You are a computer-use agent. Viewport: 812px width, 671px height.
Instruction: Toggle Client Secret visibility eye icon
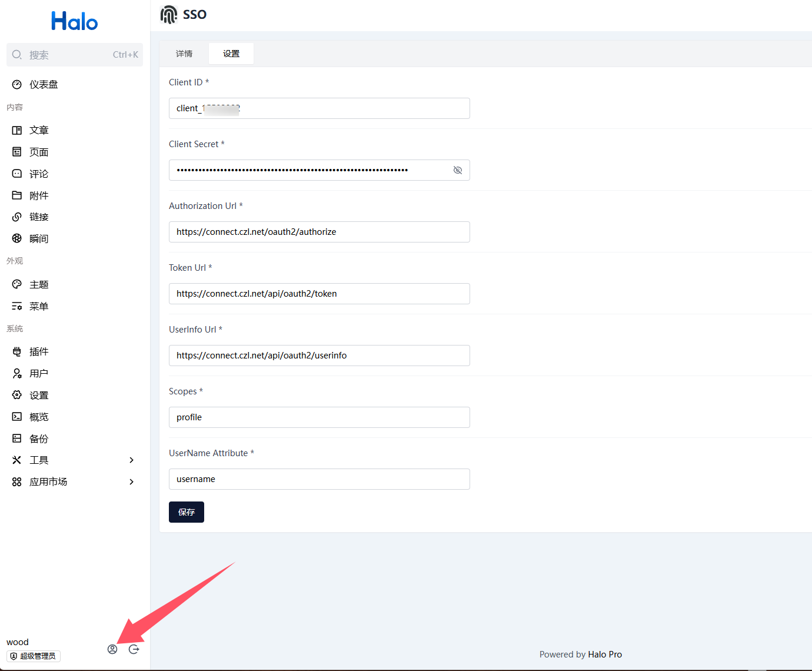(458, 170)
